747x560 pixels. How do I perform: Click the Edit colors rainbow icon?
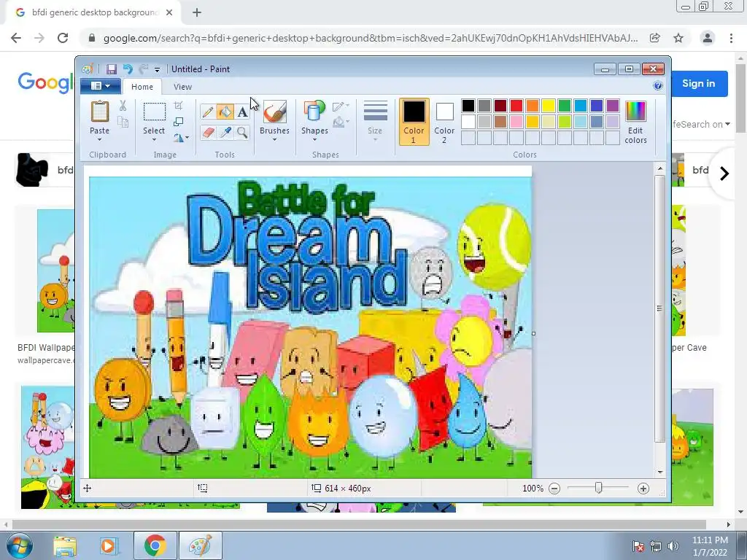(635, 112)
